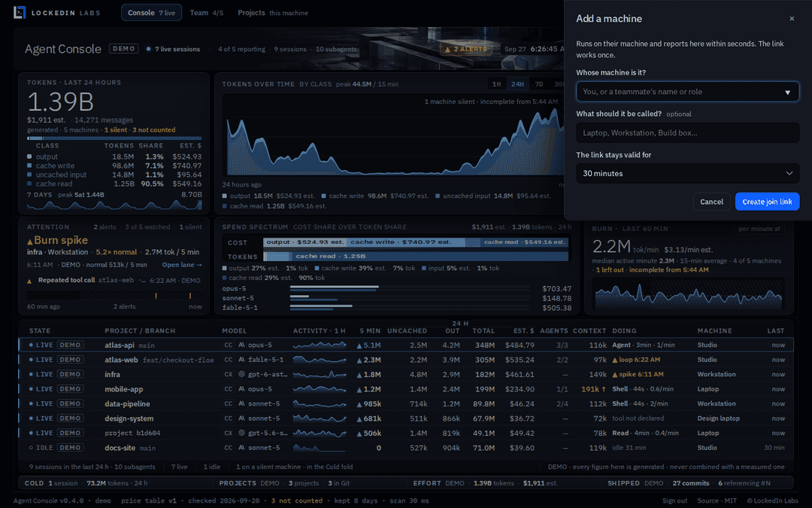Click the up arrow beside 191k context
This screenshot has width=812, height=508.
tap(603, 389)
